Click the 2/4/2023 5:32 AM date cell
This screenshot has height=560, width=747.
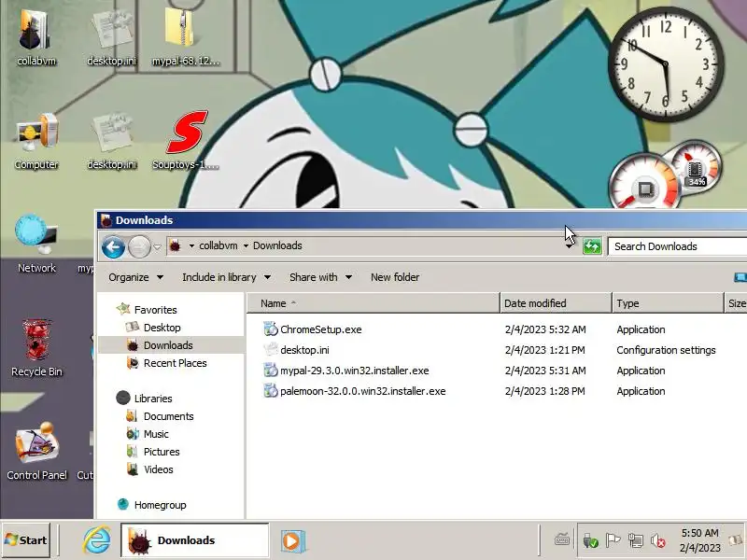pos(545,329)
